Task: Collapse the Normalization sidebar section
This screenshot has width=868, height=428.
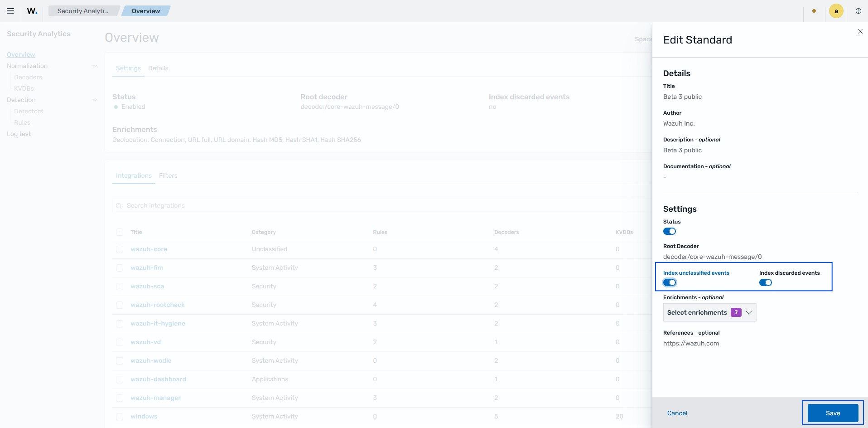Action: (95, 66)
